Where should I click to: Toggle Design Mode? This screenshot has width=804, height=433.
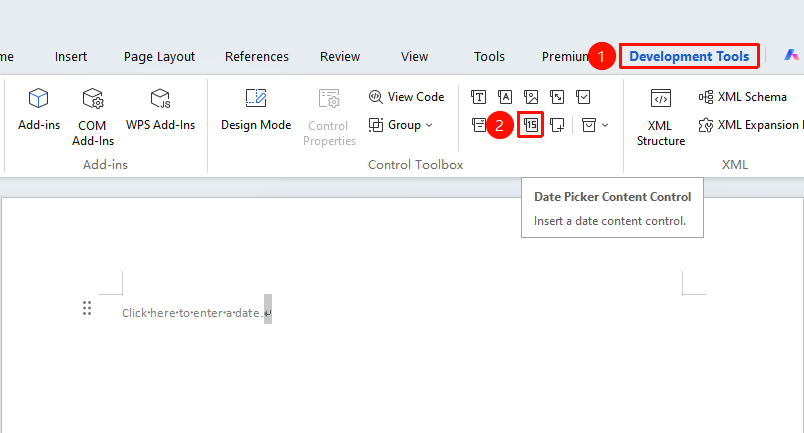(256, 110)
